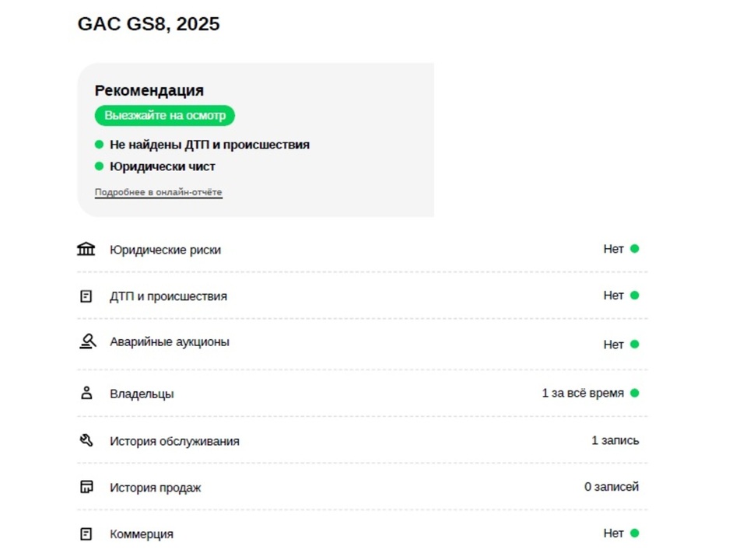Click the '0 записей' sales history value

tap(612, 487)
